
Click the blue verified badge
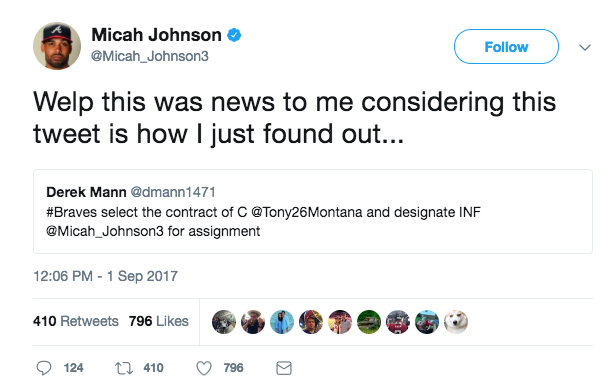click(x=234, y=35)
